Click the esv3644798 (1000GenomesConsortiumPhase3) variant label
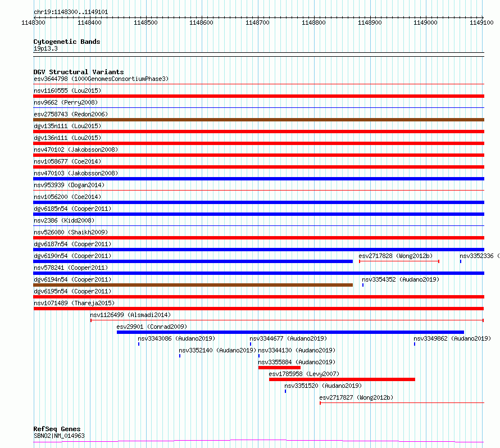Viewport: 500px width, 448px height. (101, 79)
